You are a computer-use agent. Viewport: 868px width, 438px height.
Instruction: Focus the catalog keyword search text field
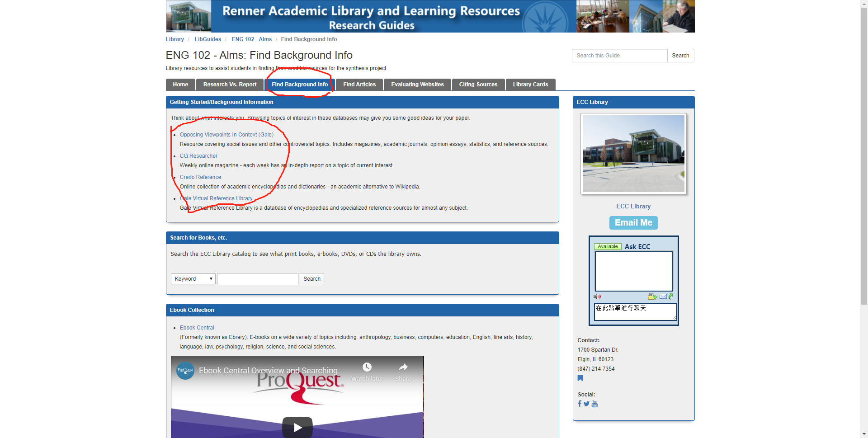click(258, 279)
